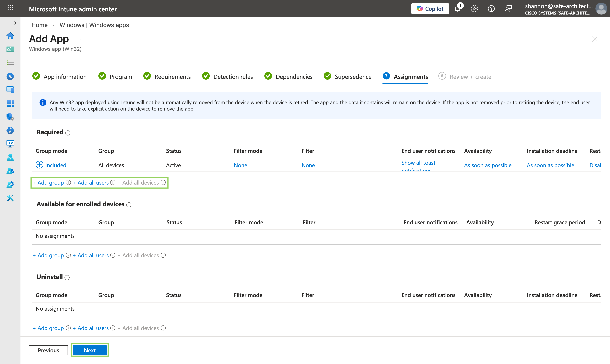The height and width of the screenshot is (364, 610).
Task: Switch to the Dependencies step
Action: 288,77
